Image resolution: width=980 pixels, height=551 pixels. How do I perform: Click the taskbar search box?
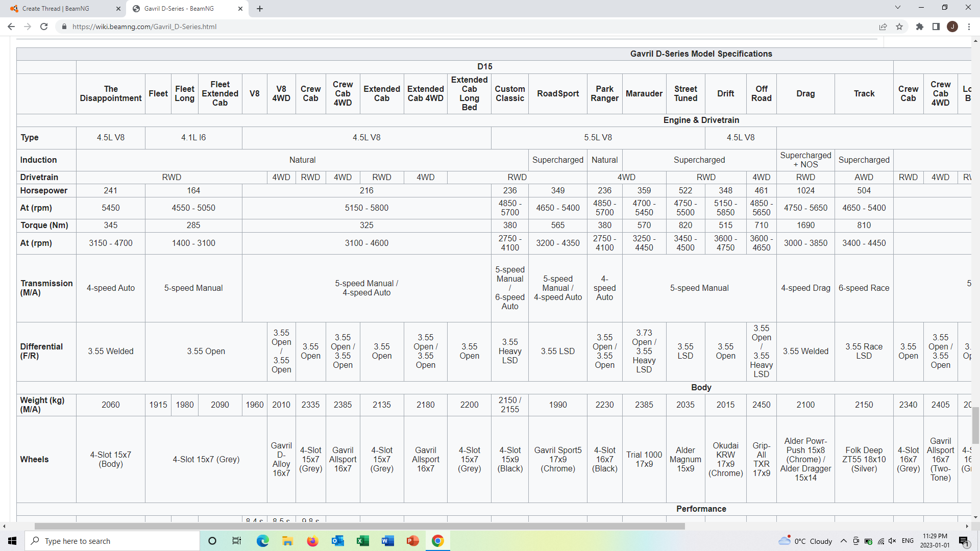click(x=112, y=541)
